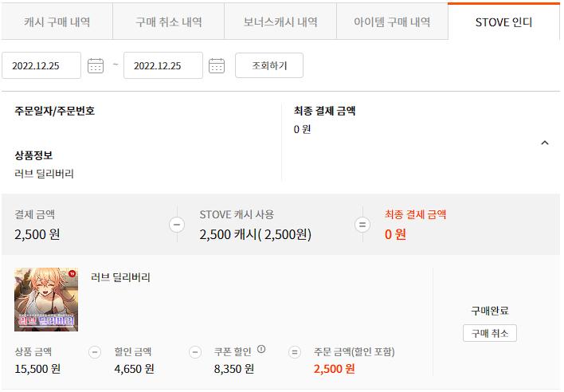Select the 아이템 구매 내역 tab
The width and height of the screenshot is (564, 392).
click(x=392, y=22)
